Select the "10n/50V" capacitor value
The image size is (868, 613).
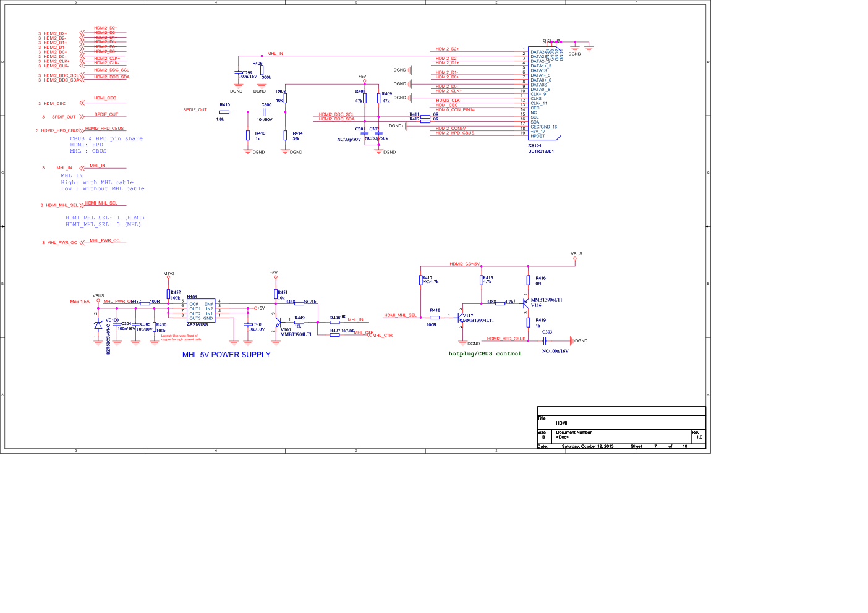pos(265,120)
